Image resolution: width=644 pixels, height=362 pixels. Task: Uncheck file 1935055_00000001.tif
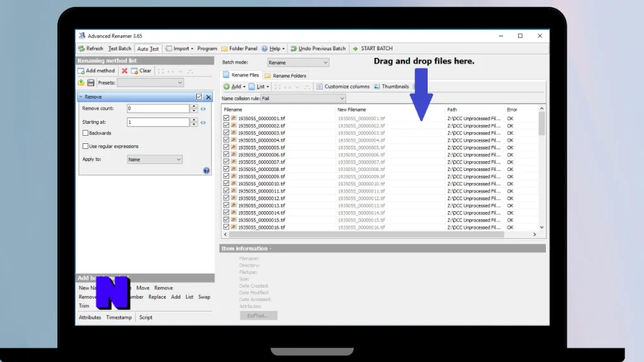tap(226, 118)
